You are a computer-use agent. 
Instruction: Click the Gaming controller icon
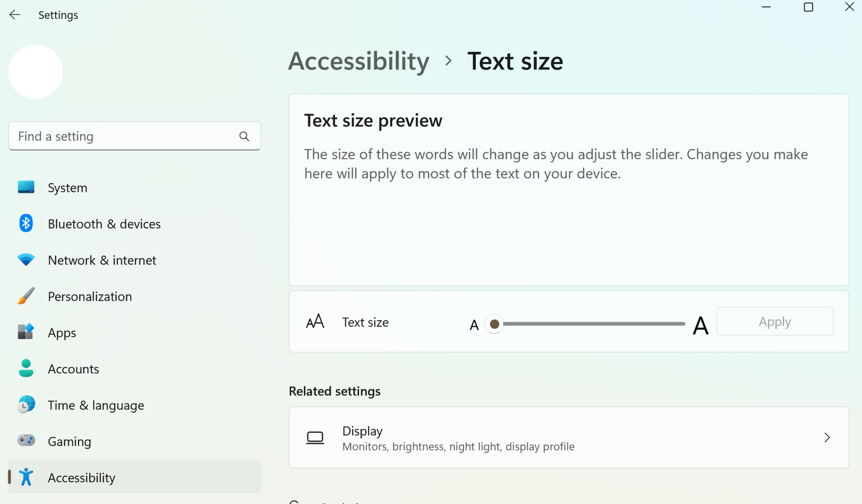tap(26, 441)
